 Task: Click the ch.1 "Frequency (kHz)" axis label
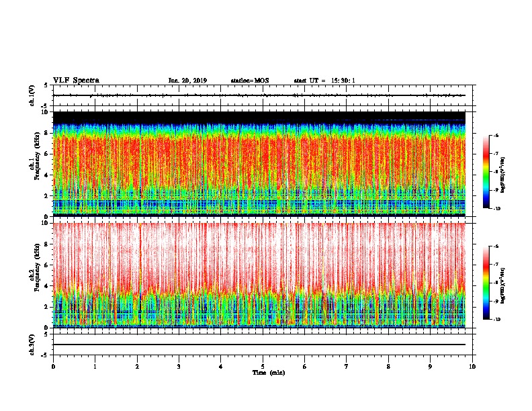point(37,156)
